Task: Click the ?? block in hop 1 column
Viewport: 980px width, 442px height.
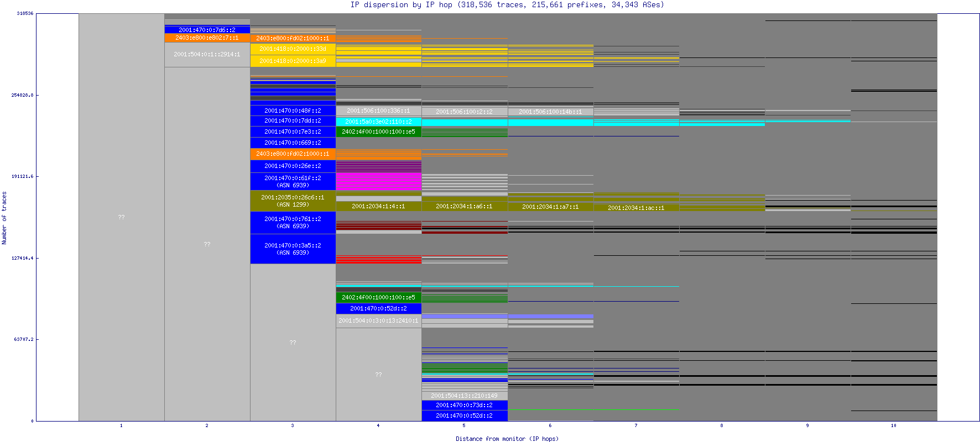Action: 121,217
